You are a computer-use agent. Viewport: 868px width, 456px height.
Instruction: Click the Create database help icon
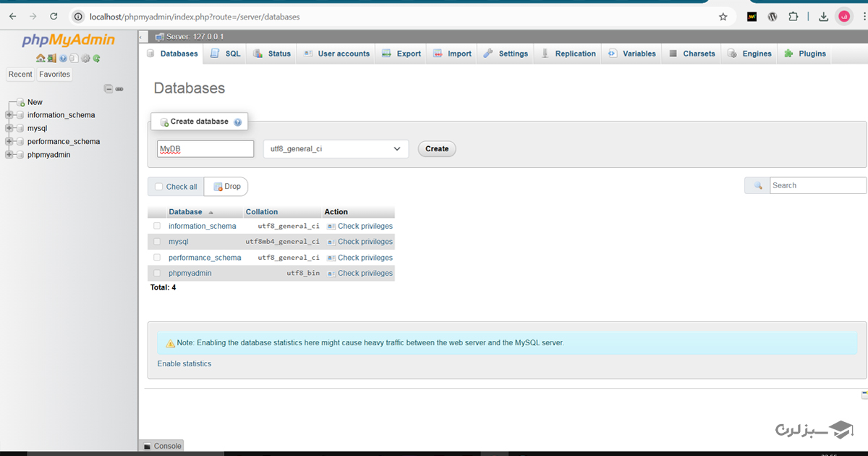pos(238,122)
